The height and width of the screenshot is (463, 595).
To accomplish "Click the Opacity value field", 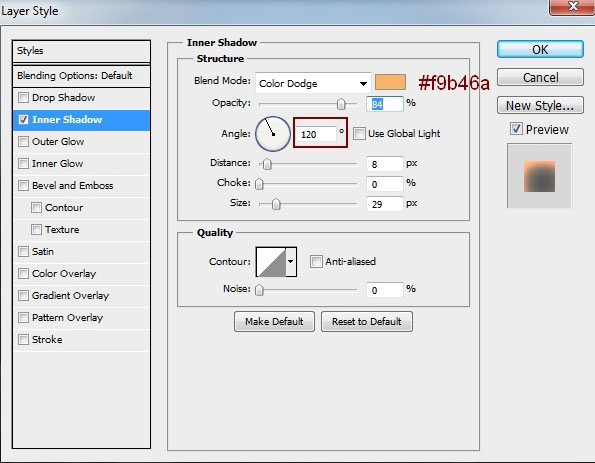I will [384, 104].
